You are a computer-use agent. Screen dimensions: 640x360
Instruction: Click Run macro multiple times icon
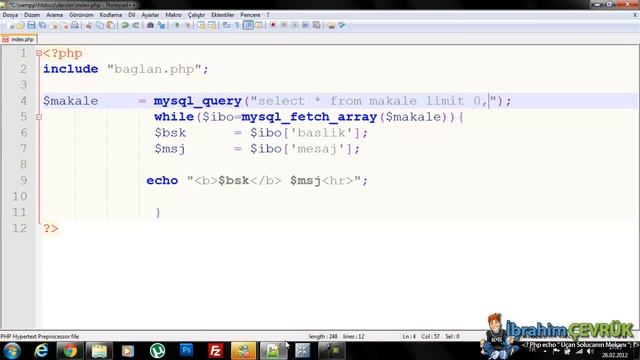click(305, 25)
